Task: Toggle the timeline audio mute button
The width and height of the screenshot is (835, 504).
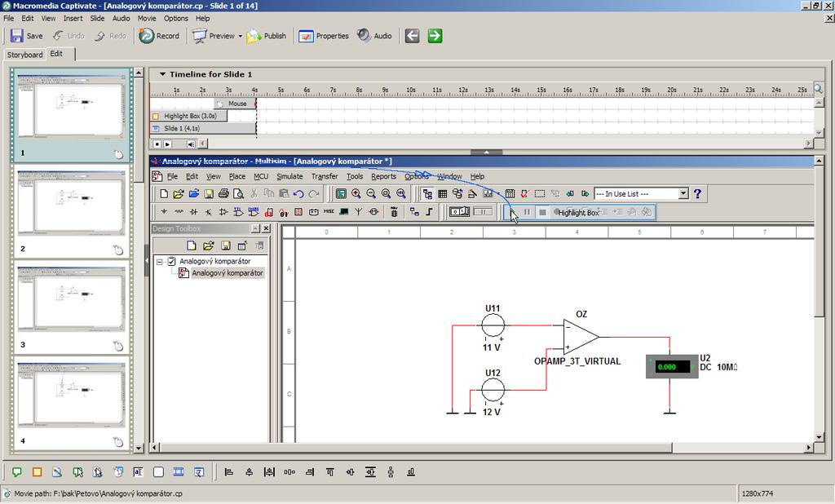Action: pos(191,144)
